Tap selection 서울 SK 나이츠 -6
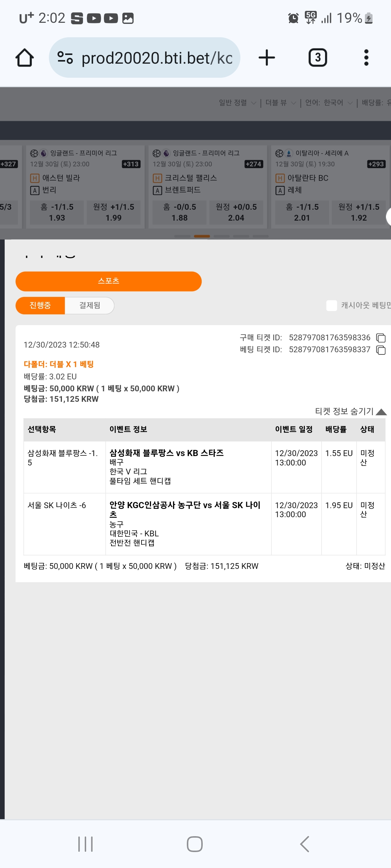This screenshot has height=868, width=391. tap(57, 505)
